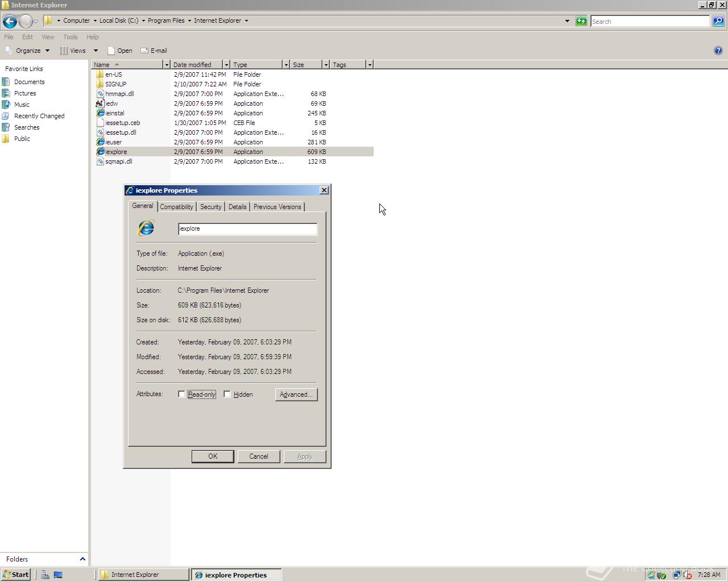Select the iessetup.ceb file icon

click(x=100, y=123)
